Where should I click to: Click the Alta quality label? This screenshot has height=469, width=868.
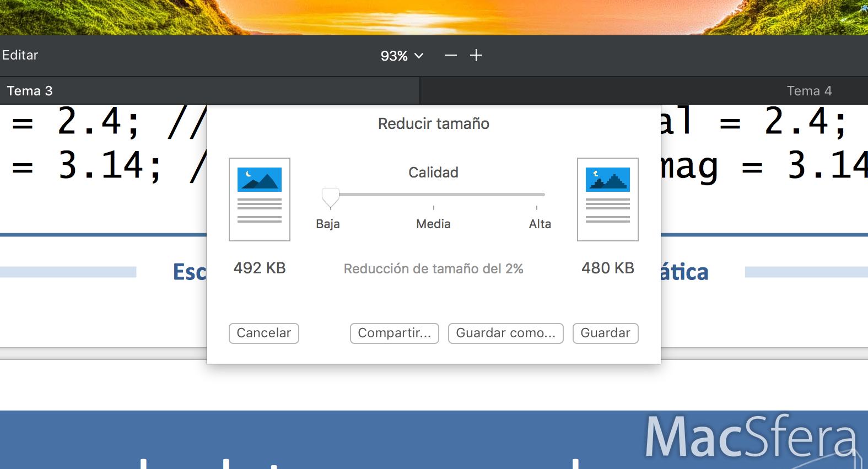(x=540, y=224)
